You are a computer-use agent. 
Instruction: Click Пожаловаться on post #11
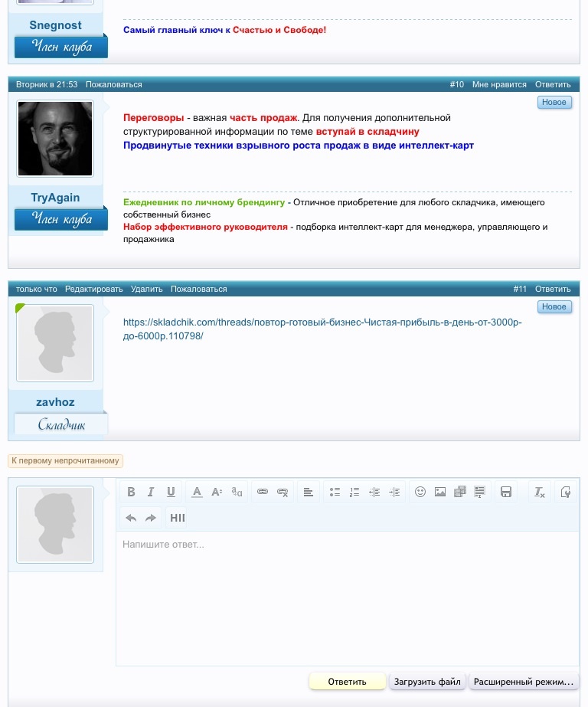click(199, 289)
